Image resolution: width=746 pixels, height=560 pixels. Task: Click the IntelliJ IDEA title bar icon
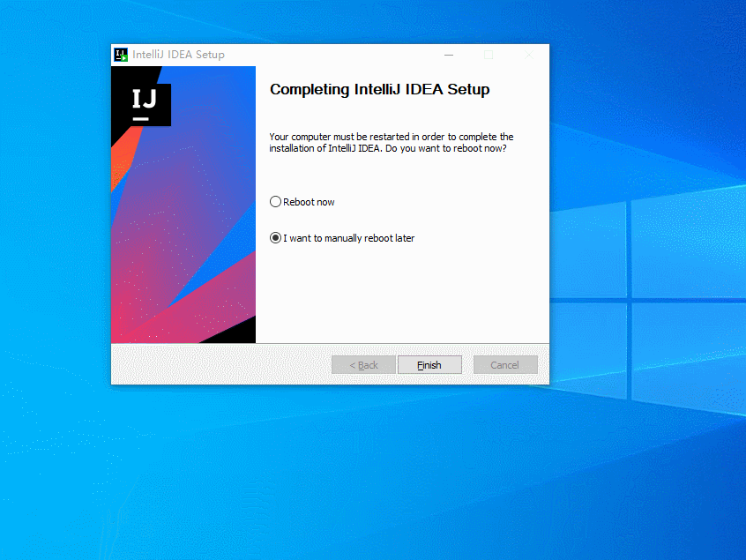(121, 55)
